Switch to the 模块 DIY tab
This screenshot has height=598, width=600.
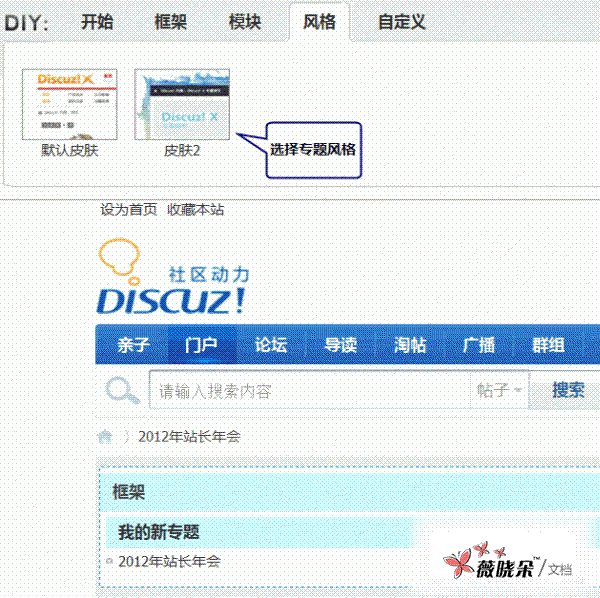[x=245, y=21]
